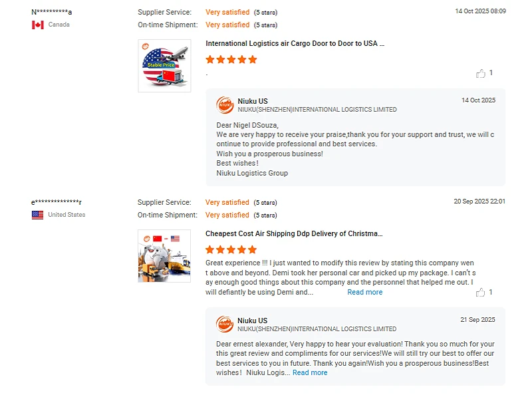Expand Niuku's reply to ernest alexander
Screen dimensions: 532x399
[310, 372]
